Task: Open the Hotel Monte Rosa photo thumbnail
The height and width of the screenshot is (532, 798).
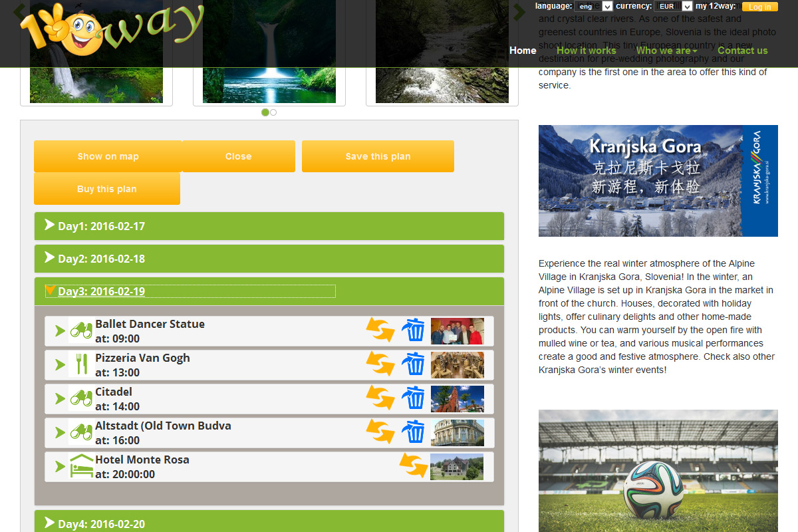Action: tap(457, 466)
